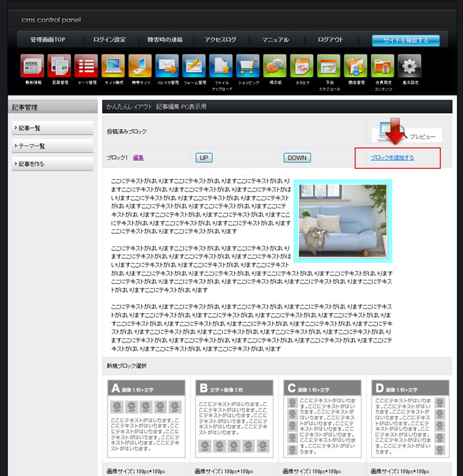Viewport: 463px width, 476px height.
Task: Choose layout template A thumbnail
Action: [146, 419]
